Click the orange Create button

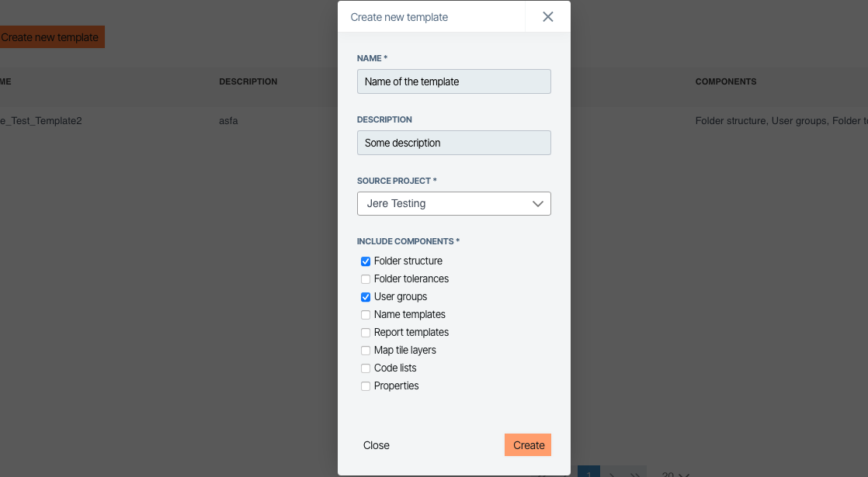(x=528, y=445)
